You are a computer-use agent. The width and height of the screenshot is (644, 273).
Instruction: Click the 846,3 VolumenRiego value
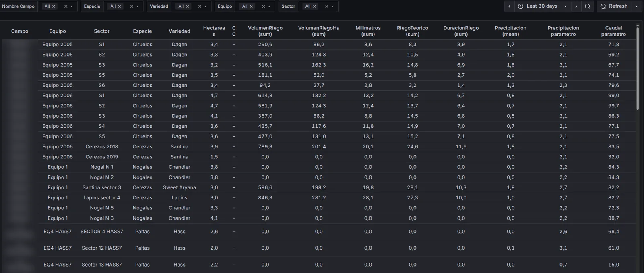point(265,198)
